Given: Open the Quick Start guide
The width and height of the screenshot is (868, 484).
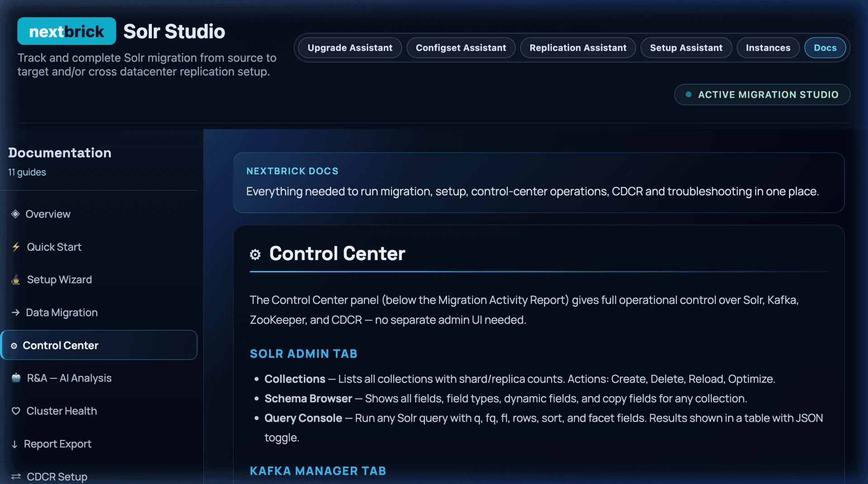Looking at the screenshot, I should click(x=99, y=247).
